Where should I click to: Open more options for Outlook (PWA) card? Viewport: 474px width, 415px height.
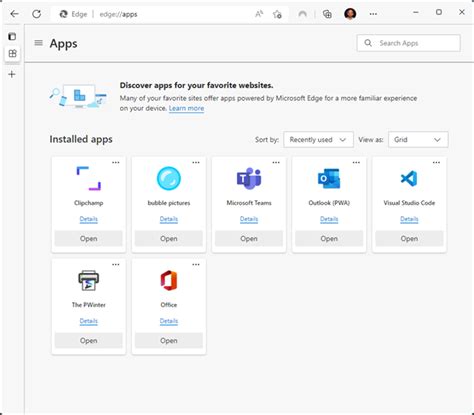tap(356, 163)
